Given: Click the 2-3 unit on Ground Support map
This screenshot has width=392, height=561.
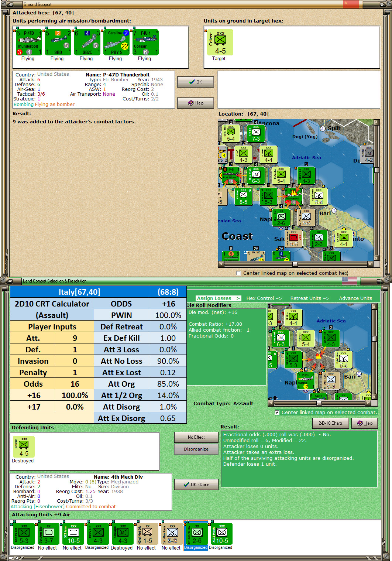Looking at the screenshot, I should (x=319, y=239).
